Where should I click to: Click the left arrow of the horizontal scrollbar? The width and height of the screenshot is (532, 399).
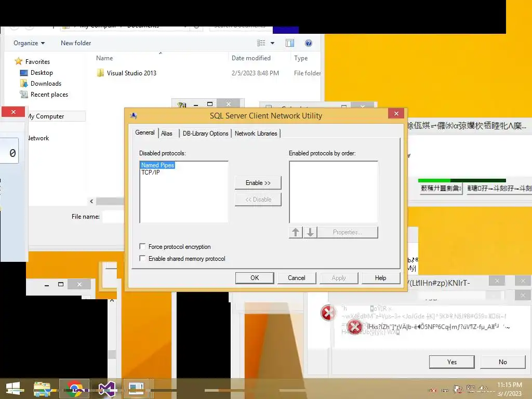[91, 201]
